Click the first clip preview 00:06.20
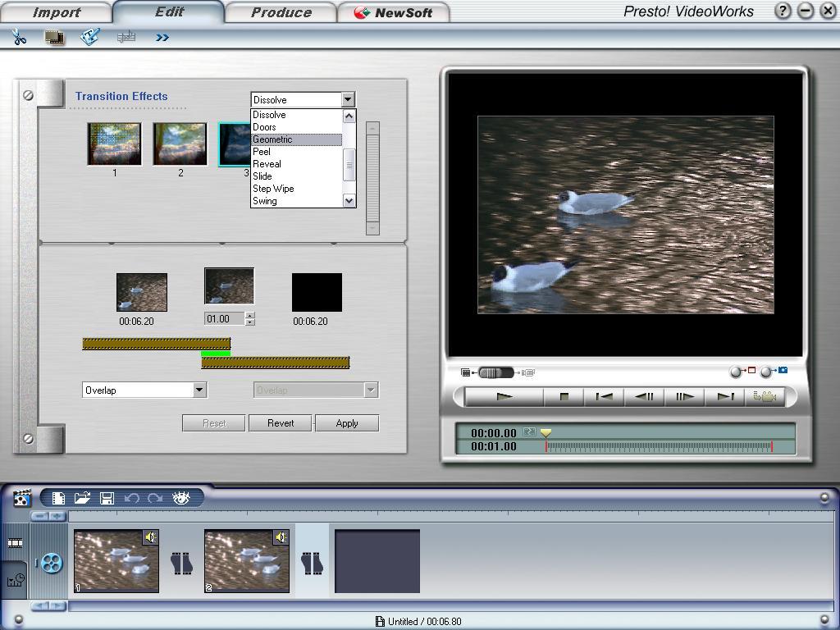840x630 pixels. pyautogui.click(x=142, y=292)
